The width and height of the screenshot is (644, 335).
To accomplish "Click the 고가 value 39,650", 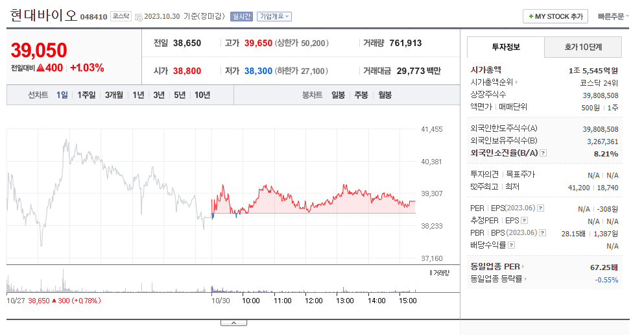I will [258, 43].
